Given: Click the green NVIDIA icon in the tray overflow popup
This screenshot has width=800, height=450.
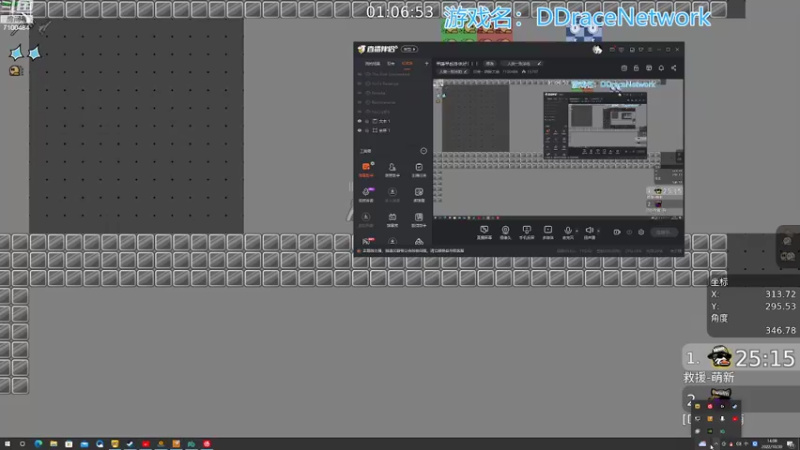Looking at the screenshot, I should click(710, 431).
